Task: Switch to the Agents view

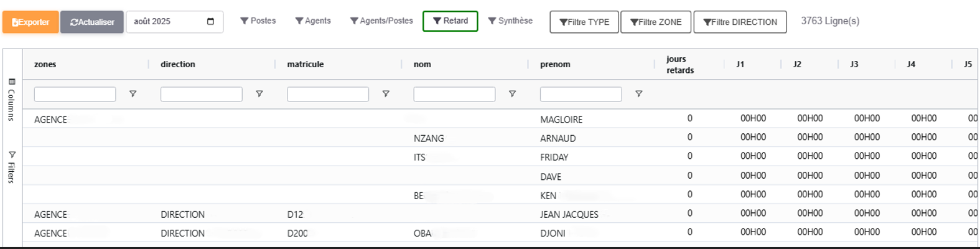Action: [313, 21]
